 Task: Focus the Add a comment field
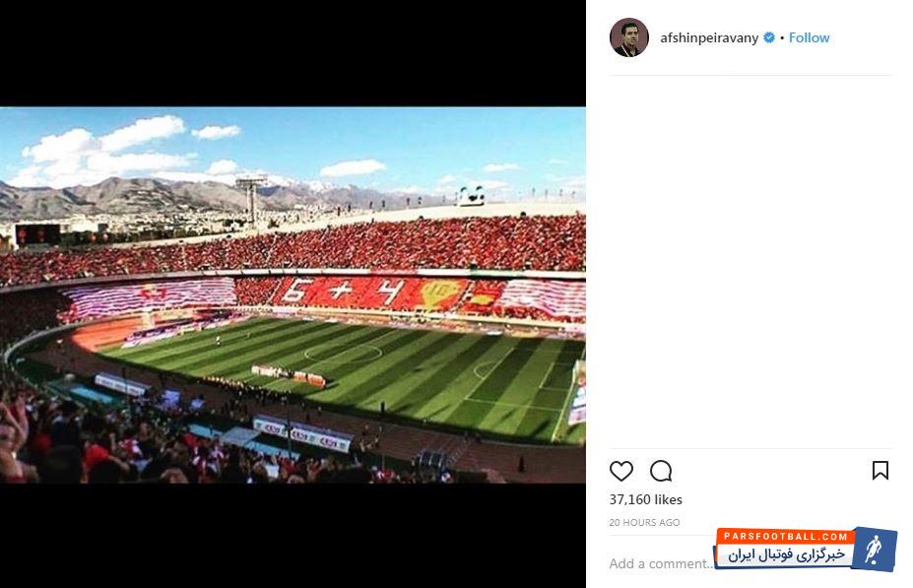661,563
